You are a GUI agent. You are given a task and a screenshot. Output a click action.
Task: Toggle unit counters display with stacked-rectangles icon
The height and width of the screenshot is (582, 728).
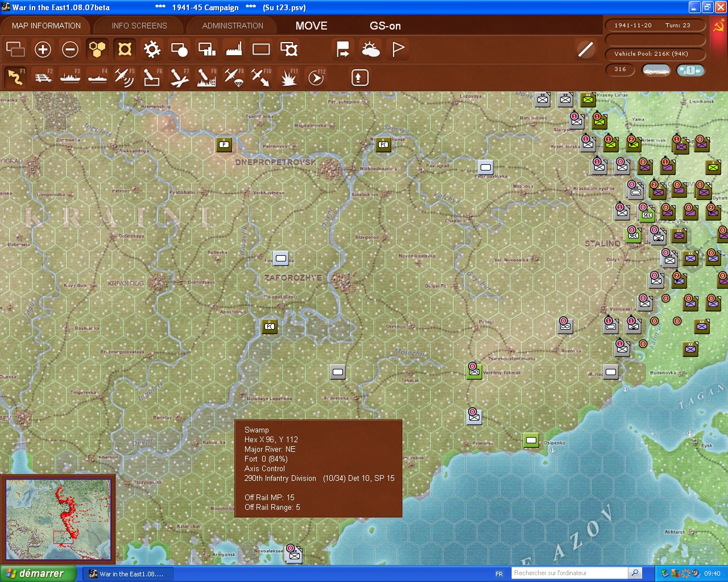[15, 49]
